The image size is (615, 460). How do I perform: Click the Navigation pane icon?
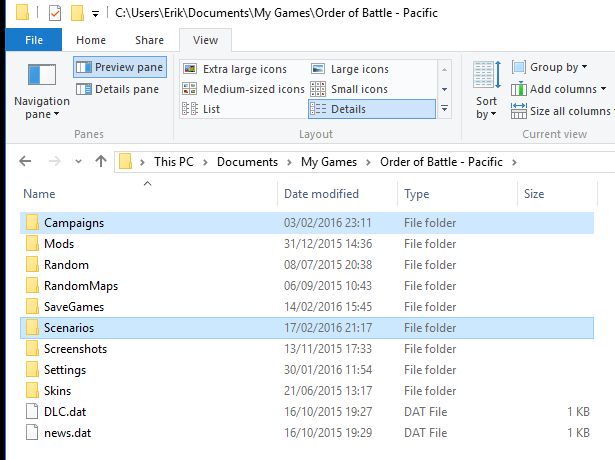tap(42, 75)
